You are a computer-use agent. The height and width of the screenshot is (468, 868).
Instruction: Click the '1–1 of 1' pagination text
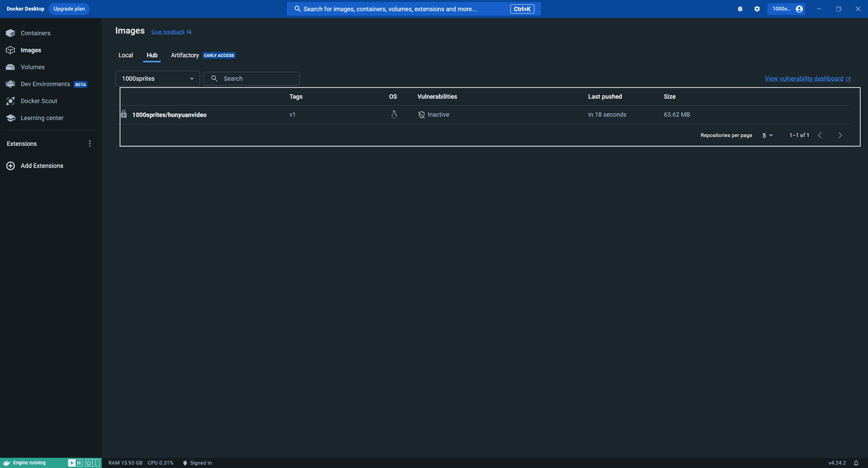tap(799, 135)
